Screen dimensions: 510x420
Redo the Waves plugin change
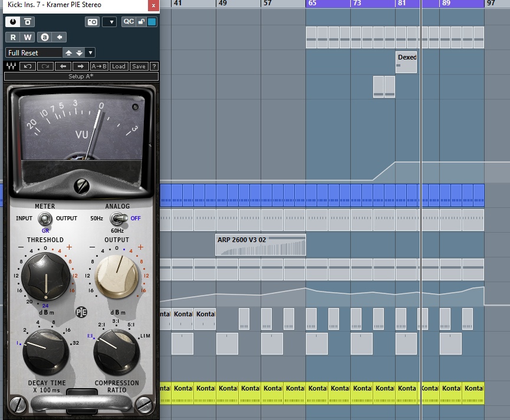coord(45,67)
